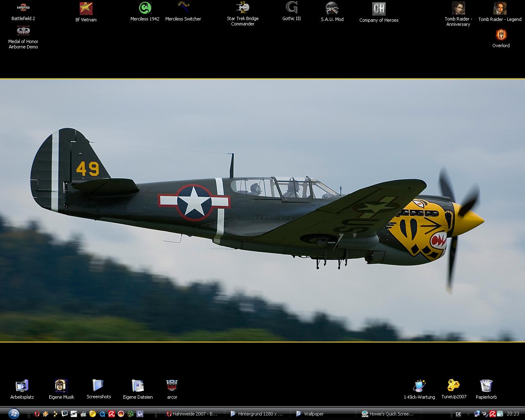Launch Gothic III from the desktop
Viewport: 525px width, 420px height.
click(292, 8)
